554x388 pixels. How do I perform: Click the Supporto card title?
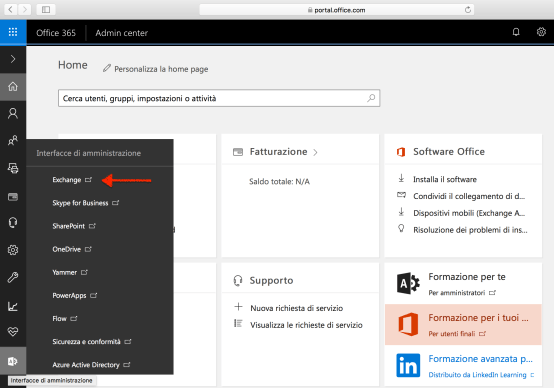[271, 281]
